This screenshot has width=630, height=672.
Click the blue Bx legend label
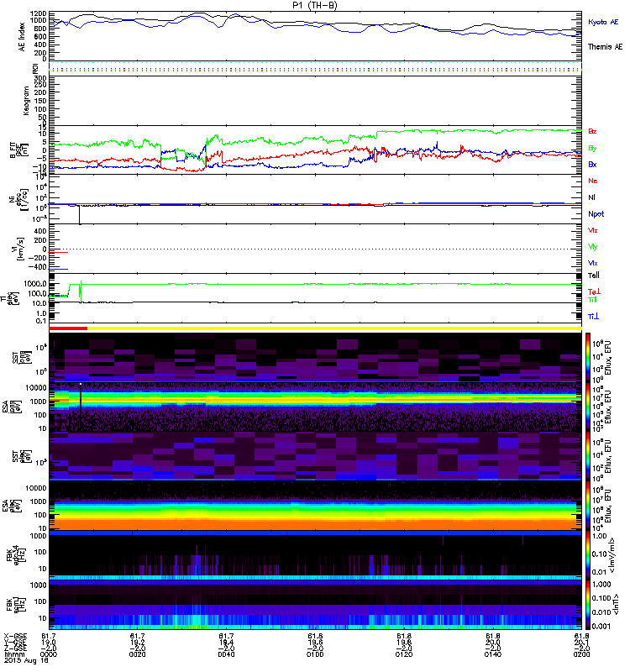pyautogui.click(x=592, y=164)
